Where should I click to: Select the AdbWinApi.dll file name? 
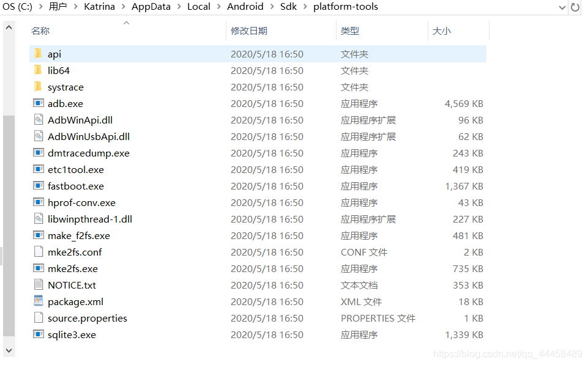tap(80, 120)
